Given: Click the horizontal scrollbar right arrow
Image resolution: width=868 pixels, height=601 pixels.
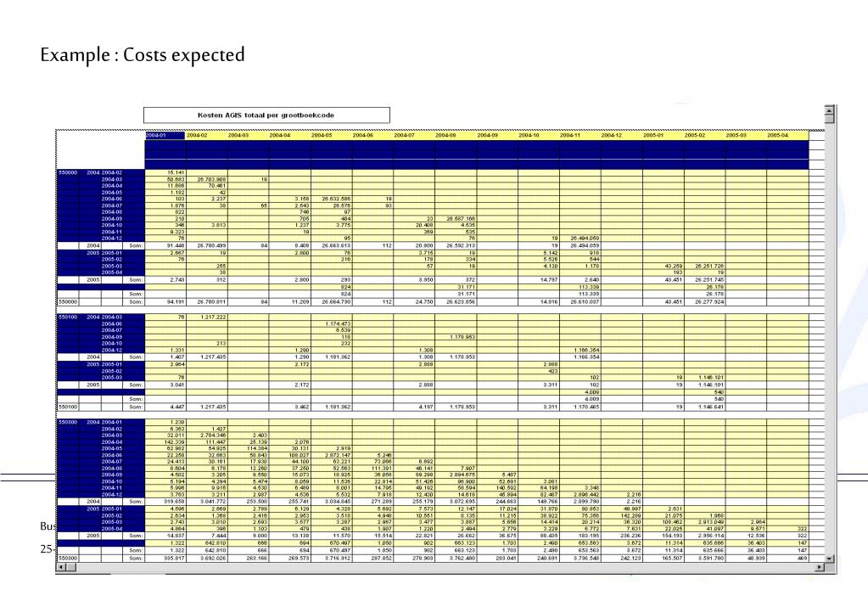Looking at the screenshot, I should click(x=820, y=567).
